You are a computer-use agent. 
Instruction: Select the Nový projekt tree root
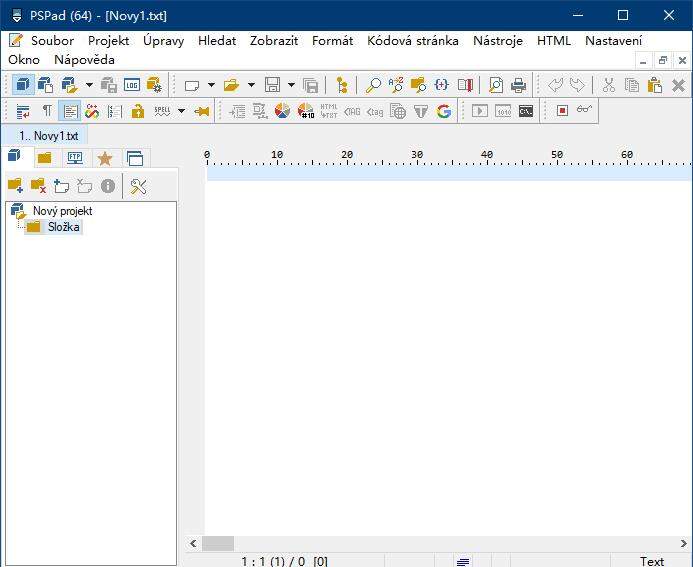62,211
